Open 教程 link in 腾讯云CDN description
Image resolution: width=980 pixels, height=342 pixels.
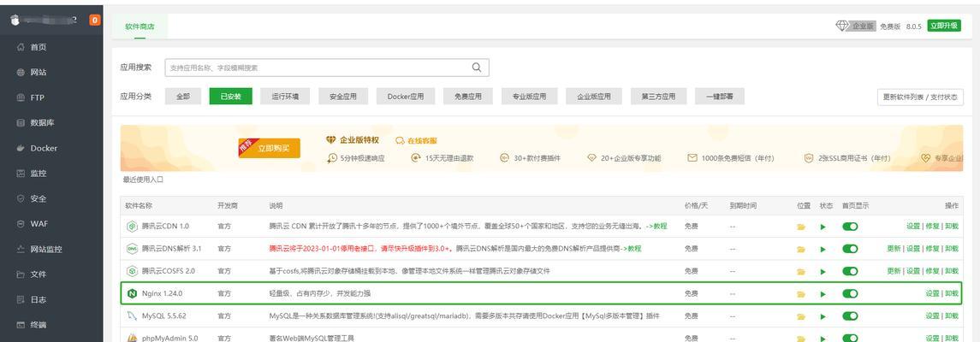point(656,226)
